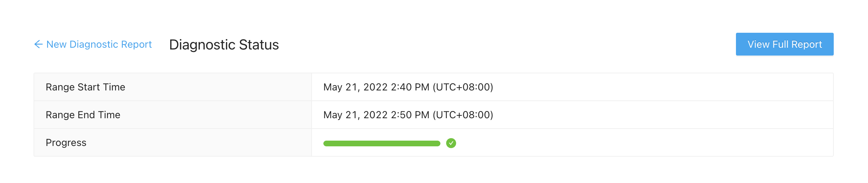The image size is (868, 183).
Task: Click the 2:50 PM end time text
Action: click(x=410, y=115)
